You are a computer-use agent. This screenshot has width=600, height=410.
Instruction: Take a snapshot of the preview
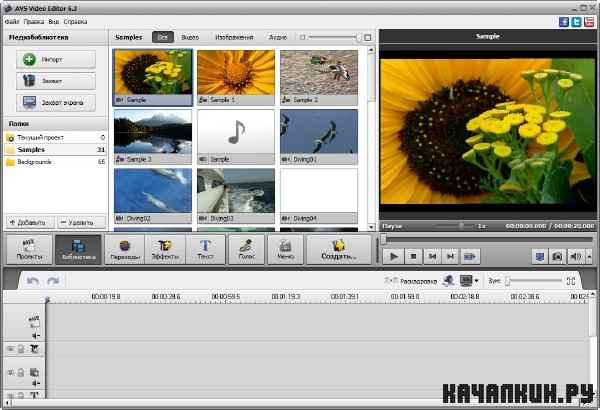coord(557,256)
